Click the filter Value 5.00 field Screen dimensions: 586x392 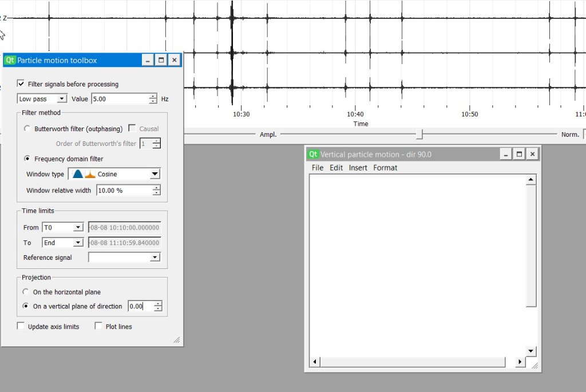[120, 98]
